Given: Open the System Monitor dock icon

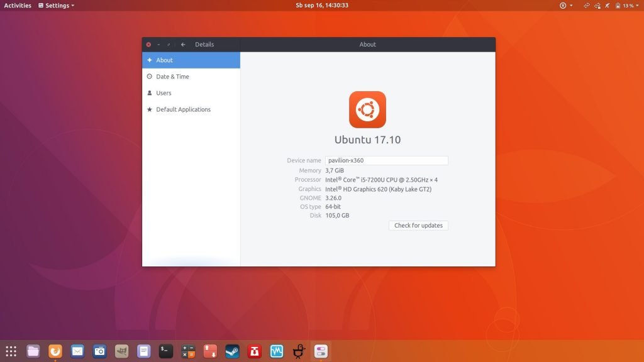Looking at the screenshot, I should click(x=277, y=351).
